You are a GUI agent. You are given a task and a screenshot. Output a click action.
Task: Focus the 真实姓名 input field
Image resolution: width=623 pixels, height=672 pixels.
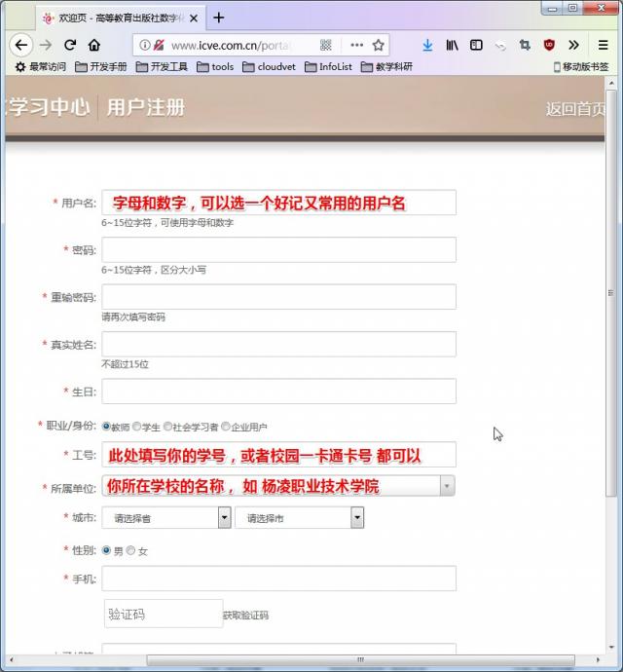tap(279, 344)
